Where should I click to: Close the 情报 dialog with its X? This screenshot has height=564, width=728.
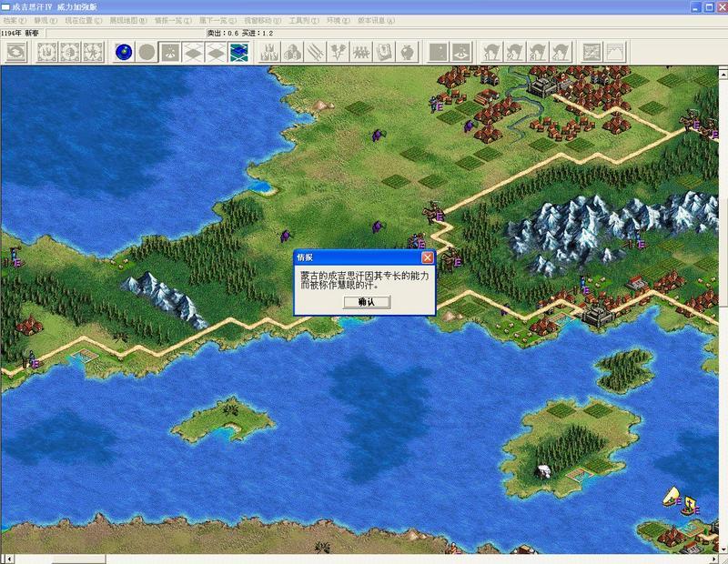tap(428, 257)
